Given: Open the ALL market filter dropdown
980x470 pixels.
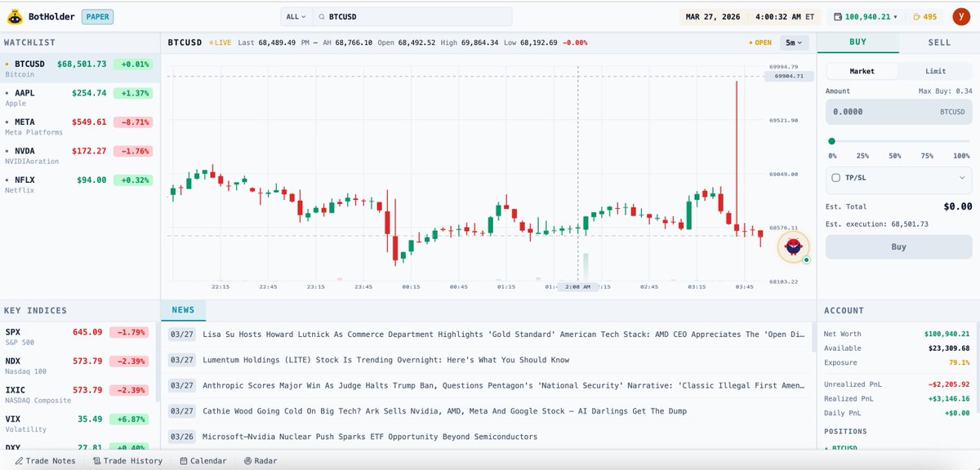Looking at the screenshot, I should [x=294, y=16].
